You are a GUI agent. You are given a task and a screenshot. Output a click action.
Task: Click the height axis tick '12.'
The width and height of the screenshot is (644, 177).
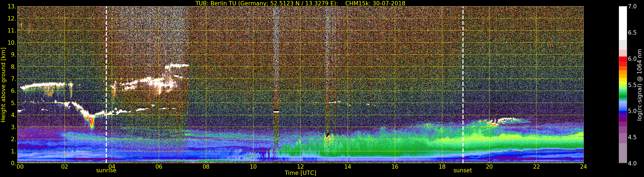coord(12,18)
